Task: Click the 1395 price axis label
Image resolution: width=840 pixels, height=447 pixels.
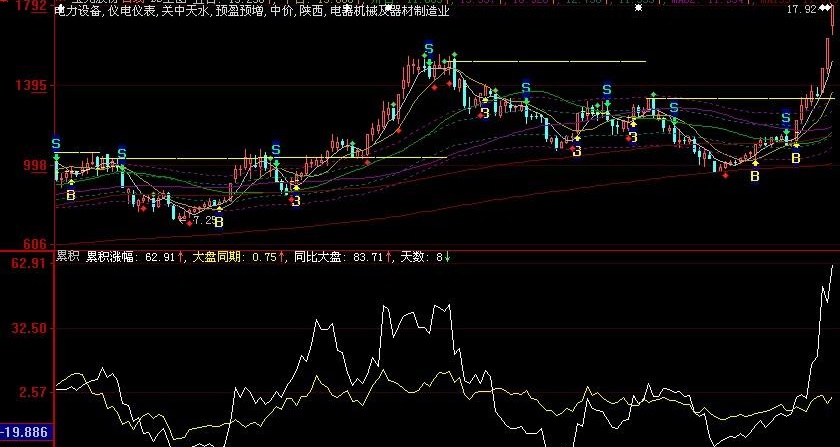Action: (x=31, y=85)
